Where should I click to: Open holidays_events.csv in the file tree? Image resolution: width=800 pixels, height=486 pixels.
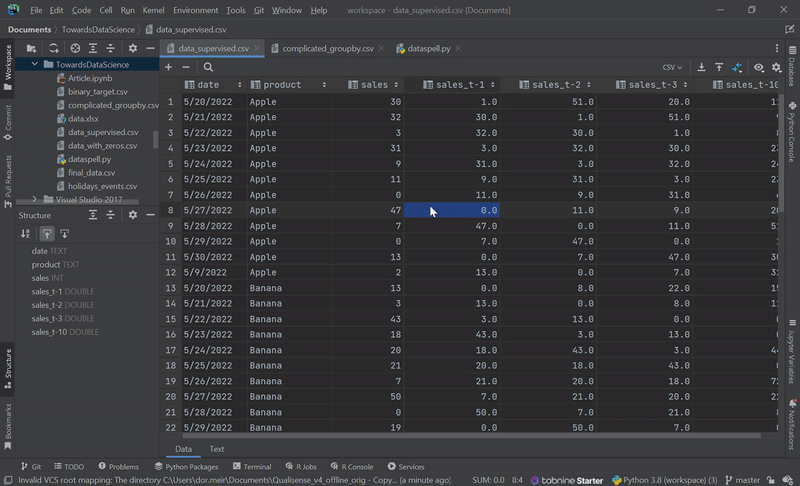click(102, 186)
